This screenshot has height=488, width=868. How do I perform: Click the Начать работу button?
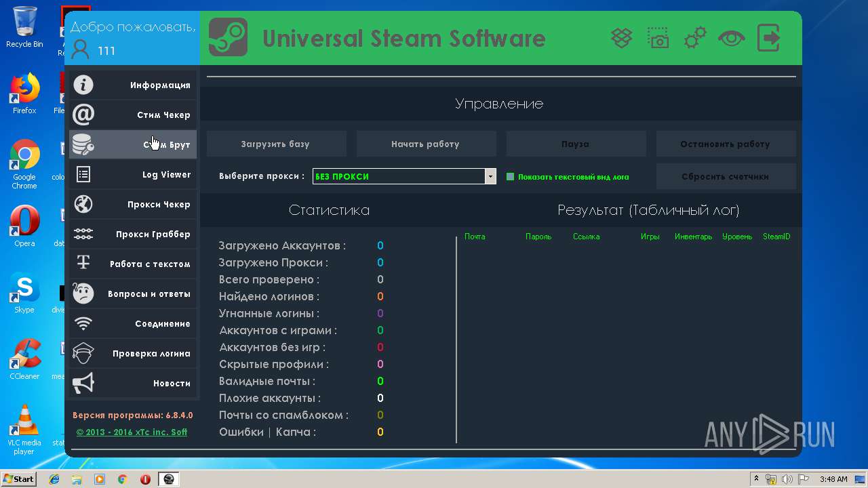pos(426,144)
